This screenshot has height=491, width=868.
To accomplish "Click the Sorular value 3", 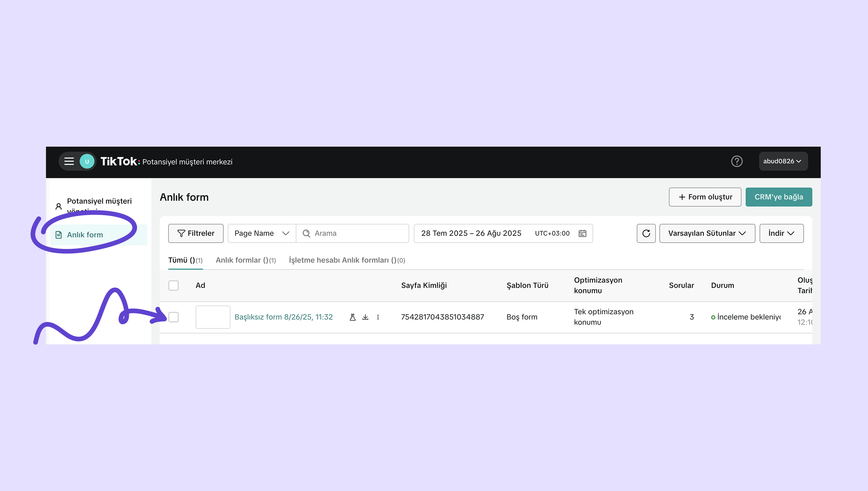I will click(x=692, y=317).
